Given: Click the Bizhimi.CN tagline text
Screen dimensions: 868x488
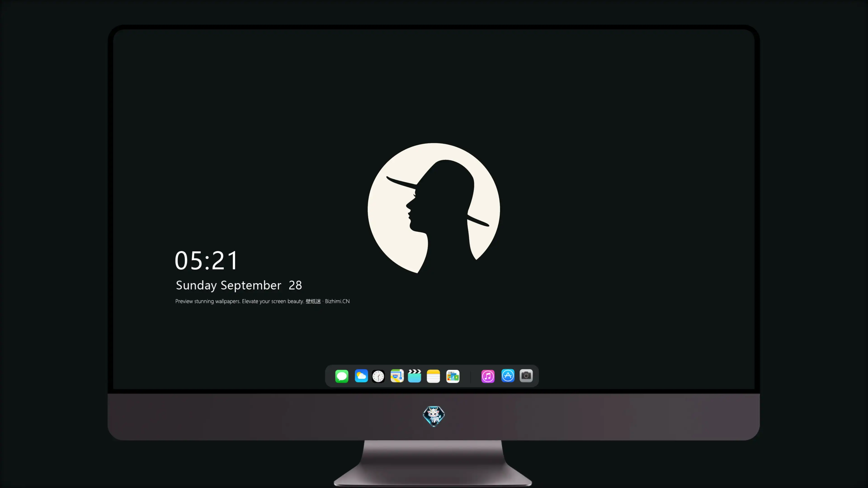Looking at the screenshot, I should 262,301.
